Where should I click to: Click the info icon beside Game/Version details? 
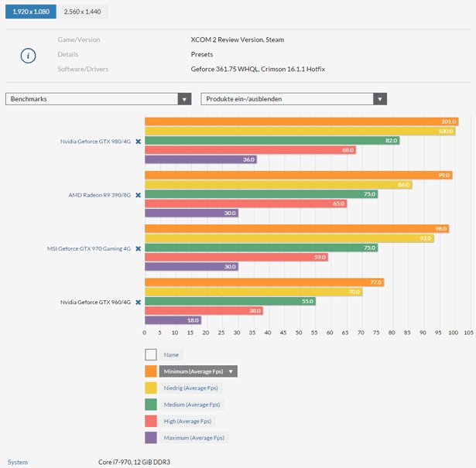(28, 55)
